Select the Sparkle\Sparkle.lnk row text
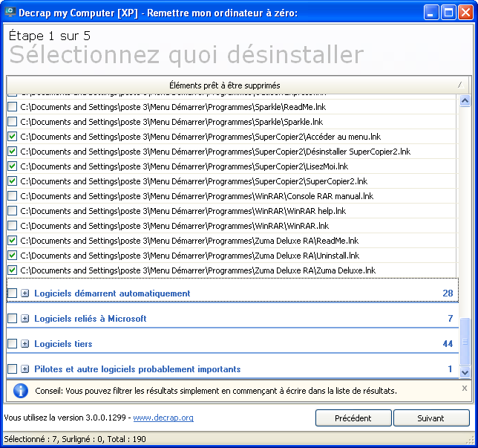This screenshot has width=478, height=448. [x=171, y=122]
